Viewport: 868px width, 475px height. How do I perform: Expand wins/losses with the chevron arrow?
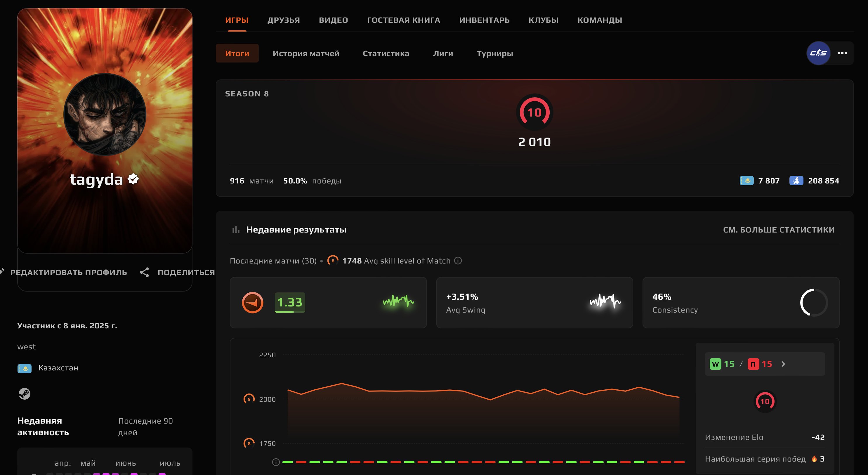[783, 364]
